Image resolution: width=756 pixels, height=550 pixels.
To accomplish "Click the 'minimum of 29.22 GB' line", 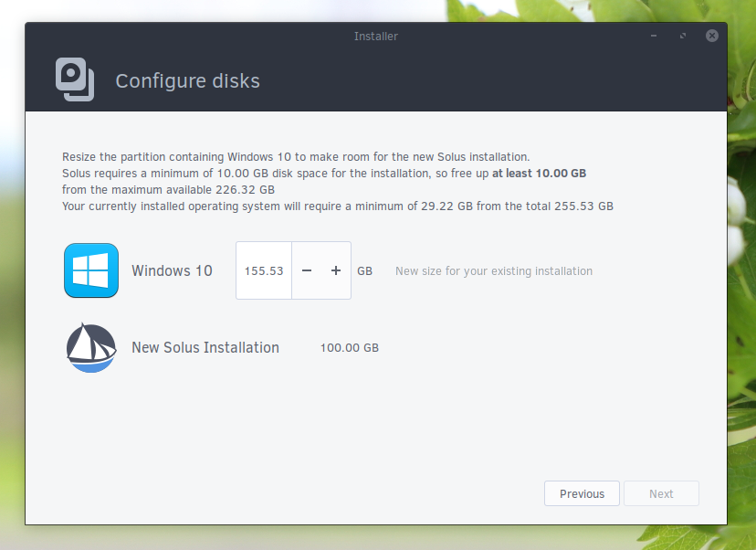I will 338,206.
